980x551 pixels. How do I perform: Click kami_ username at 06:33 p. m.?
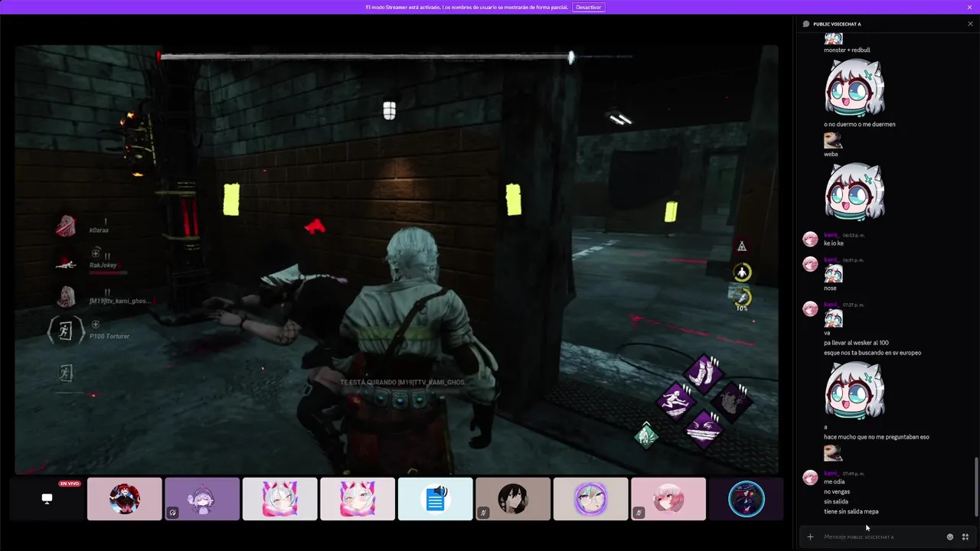tap(831, 235)
